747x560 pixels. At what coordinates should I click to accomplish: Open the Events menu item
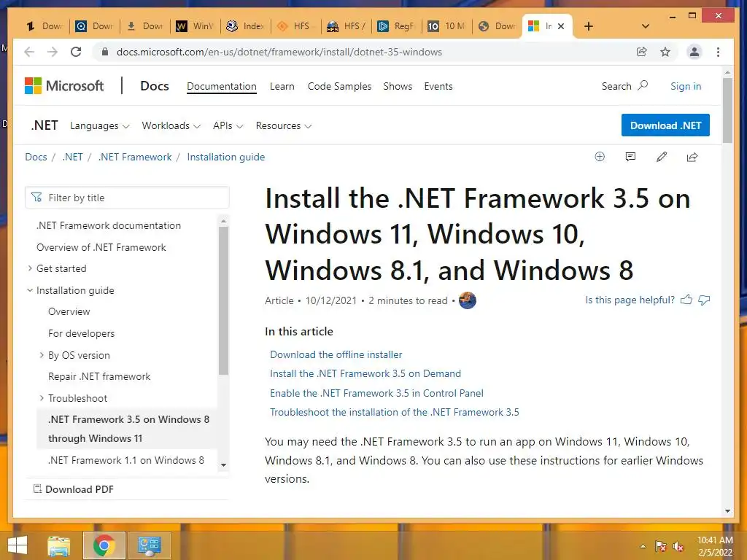click(x=438, y=86)
